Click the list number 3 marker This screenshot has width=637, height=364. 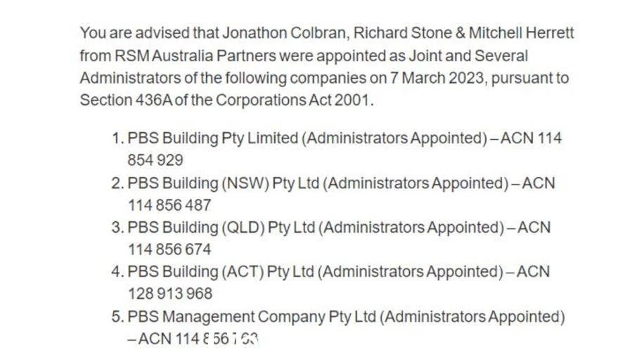pyautogui.click(x=117, y=228)
